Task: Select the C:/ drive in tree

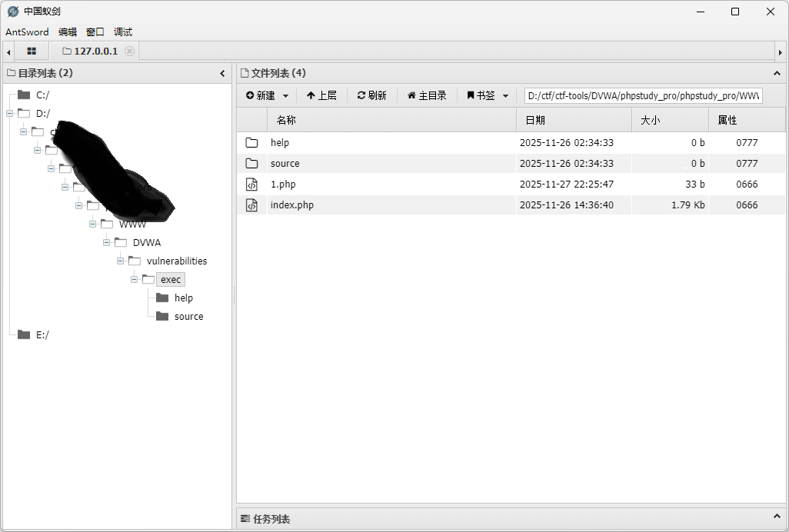Action: (43, 95)
